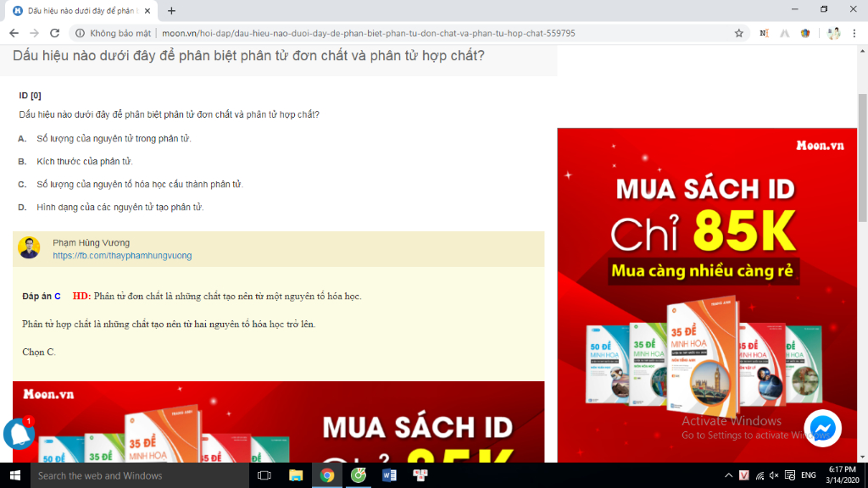Screen dimensions: 868x488
Task: Click the red V tray icon
Action: coord(744,475)
